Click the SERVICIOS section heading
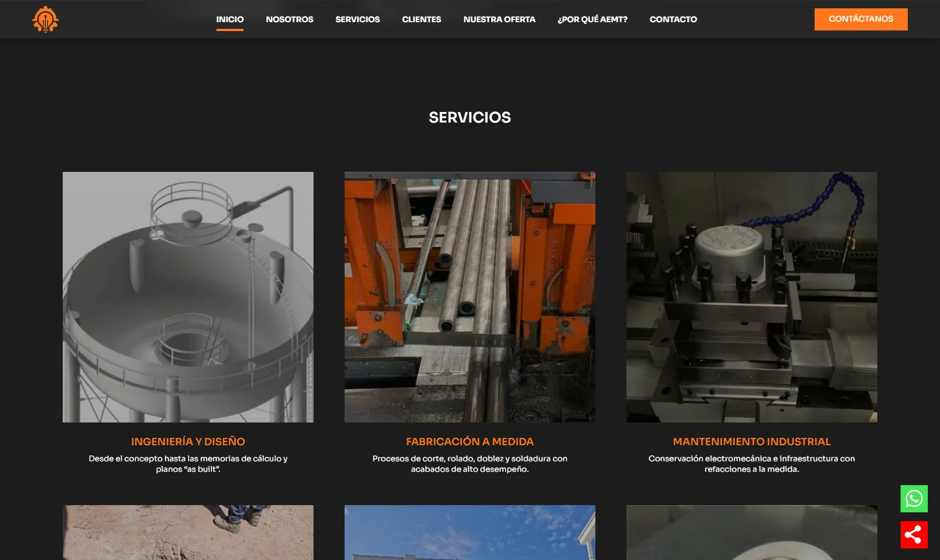The height and width of the screenshot is (560, 940). 470,118
